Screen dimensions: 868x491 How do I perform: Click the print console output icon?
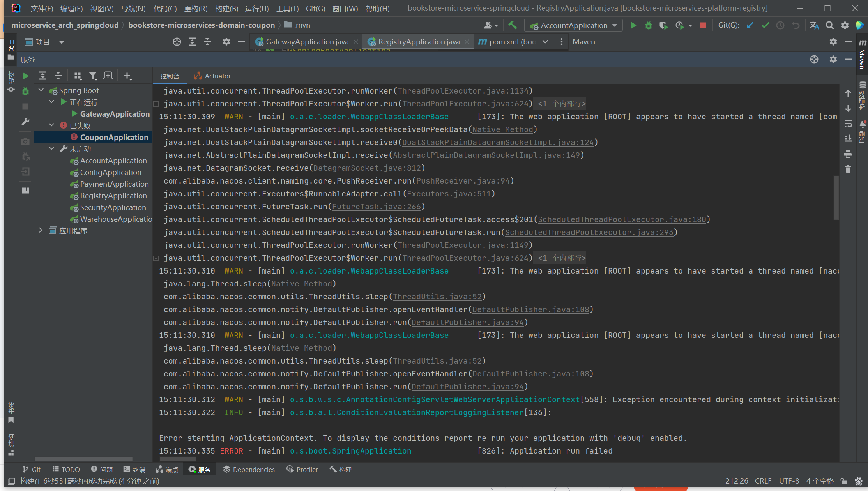point(848,154)
